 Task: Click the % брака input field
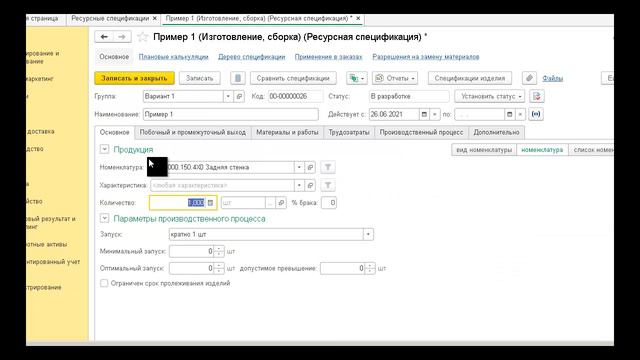coord(329,203)
